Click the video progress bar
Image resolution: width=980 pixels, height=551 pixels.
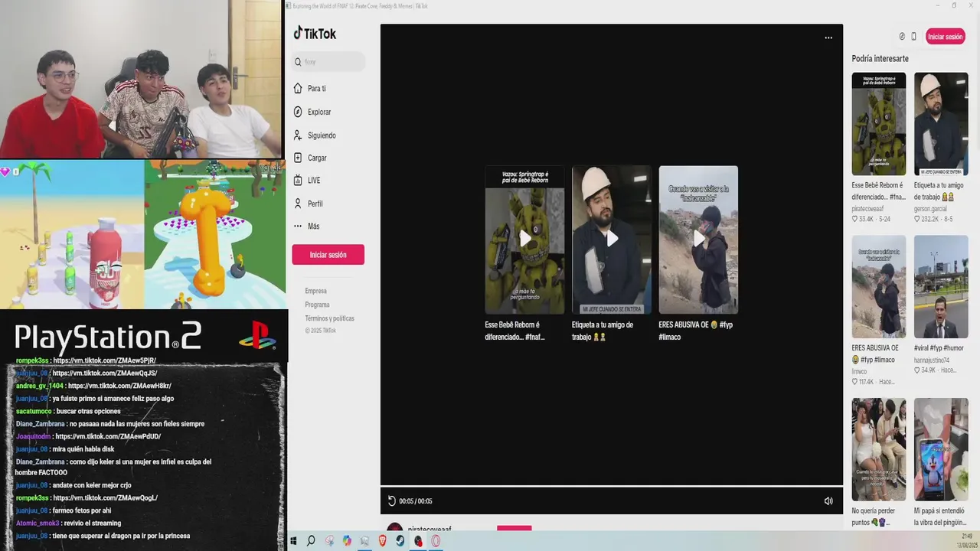click(612, 486)
